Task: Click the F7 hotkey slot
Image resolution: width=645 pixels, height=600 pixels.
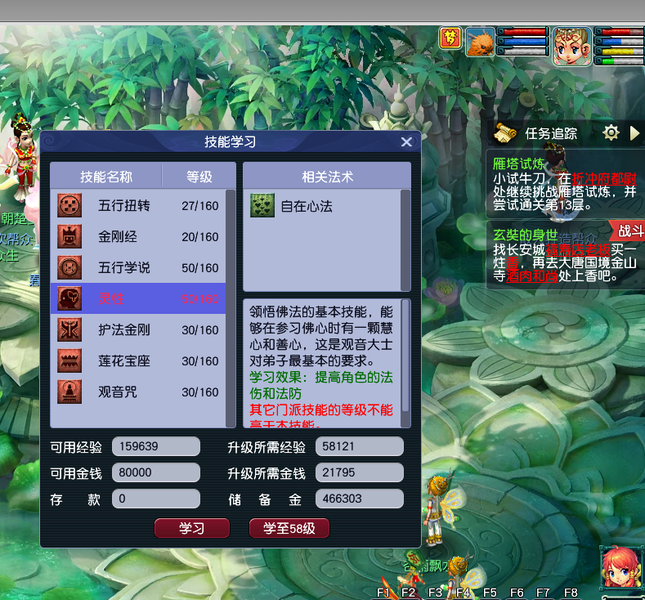Action: 543,593
